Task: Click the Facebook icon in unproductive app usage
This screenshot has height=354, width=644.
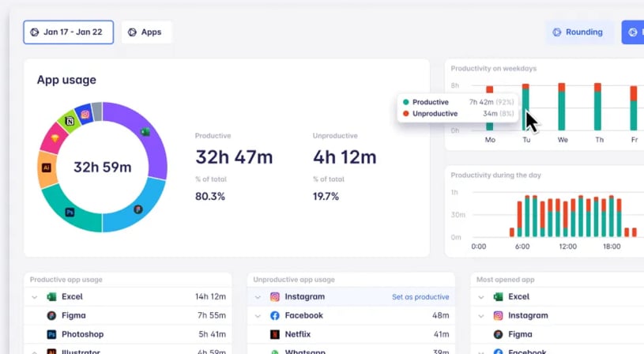Action: (x=275, y=316)
